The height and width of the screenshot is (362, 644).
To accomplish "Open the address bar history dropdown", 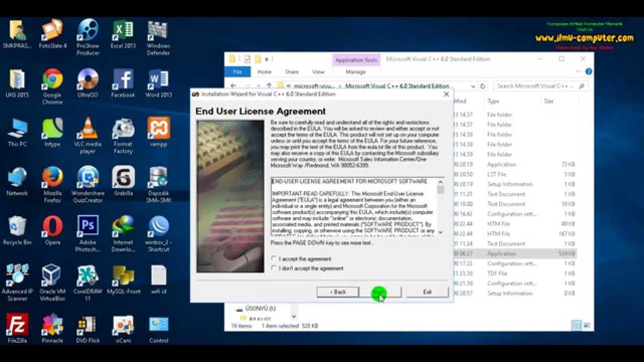I will tap(473, 86).
